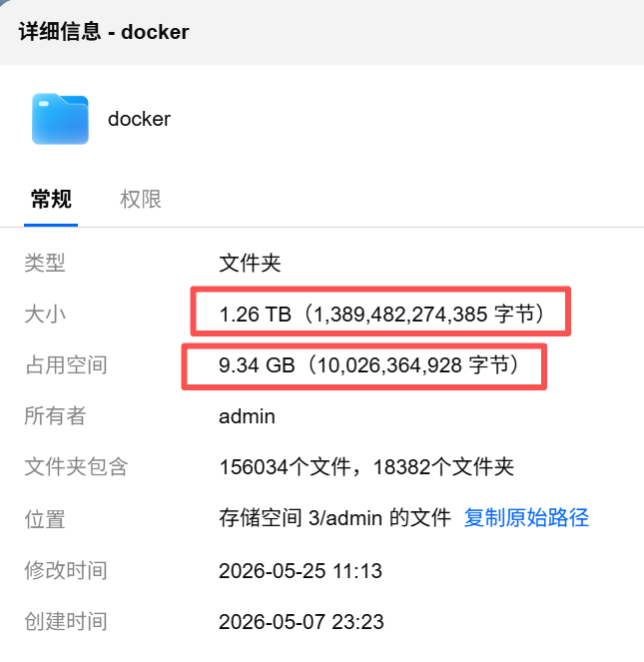Click the 所有者 label
This screenshot has height=662, width=644.
click(55, 415)
